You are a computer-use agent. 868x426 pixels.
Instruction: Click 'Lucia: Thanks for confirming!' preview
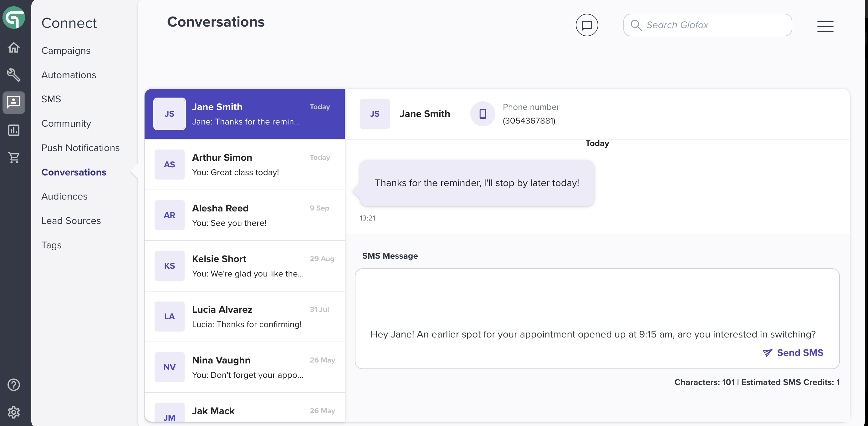(x=247, y=324)
